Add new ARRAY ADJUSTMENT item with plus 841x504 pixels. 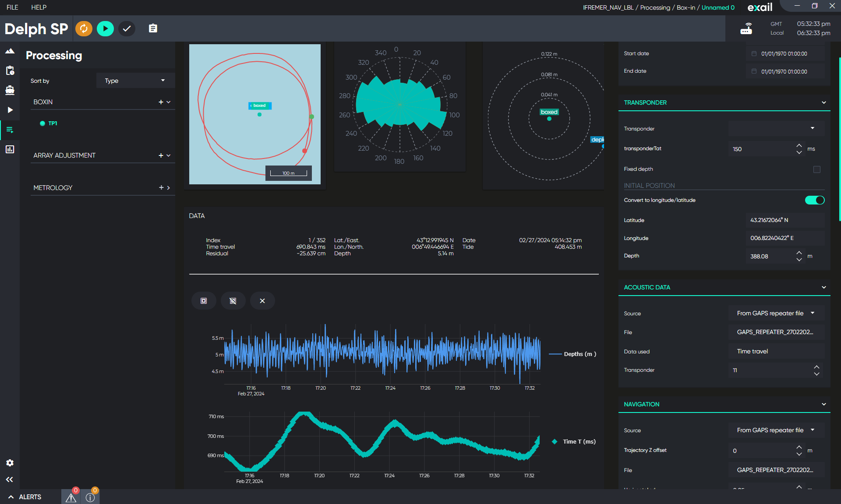pyautogui.click(x=161, y=155)
